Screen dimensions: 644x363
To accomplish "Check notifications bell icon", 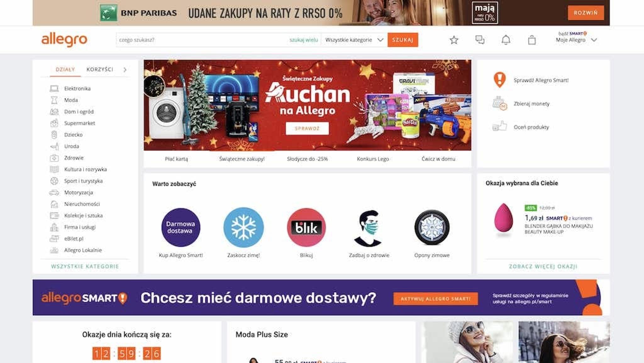I will (506, 40).
